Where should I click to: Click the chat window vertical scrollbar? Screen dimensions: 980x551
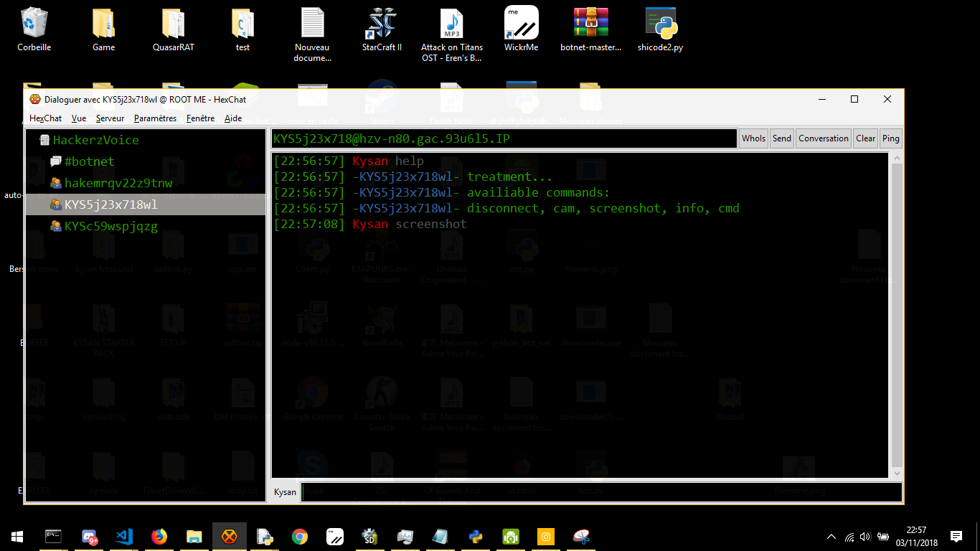pyautogui.click(x=896, y=316)
